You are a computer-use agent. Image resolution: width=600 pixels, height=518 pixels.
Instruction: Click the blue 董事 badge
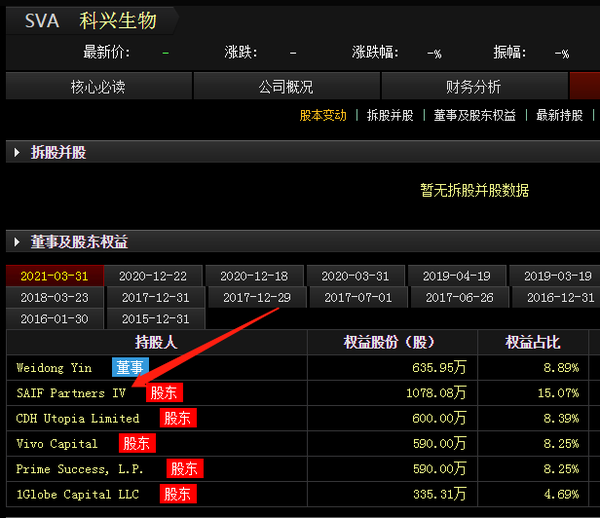coord(130,367)
